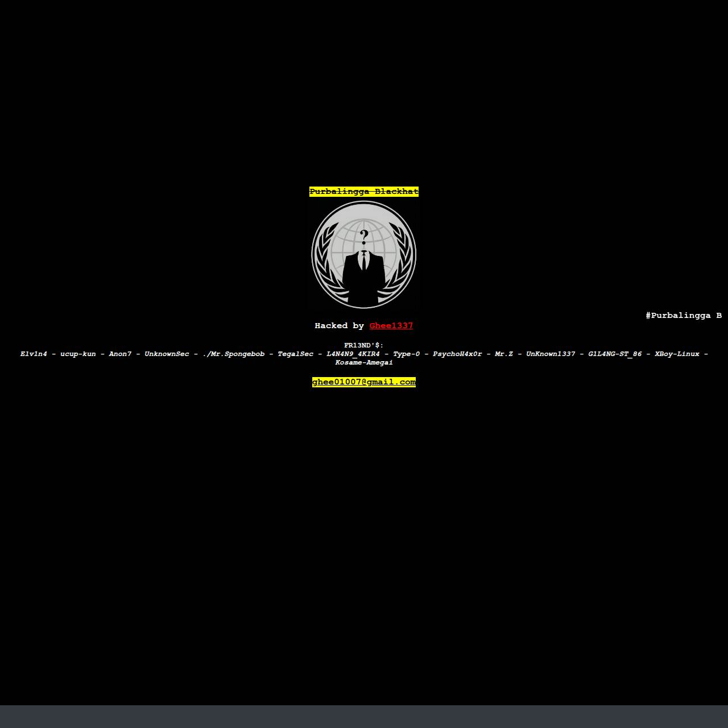The width and height of the screenshot is (728, 728).
Task: Click the name './Mr.Spongebob'
Action: point(234,354)
